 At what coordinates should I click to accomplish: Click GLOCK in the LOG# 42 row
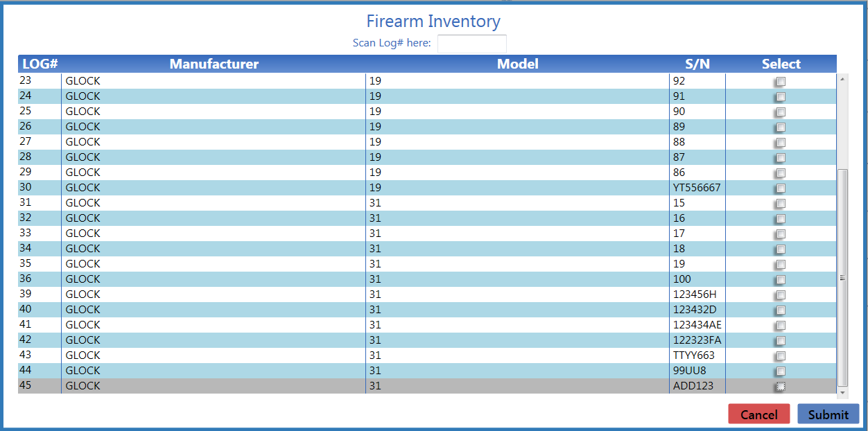[83, 340]
